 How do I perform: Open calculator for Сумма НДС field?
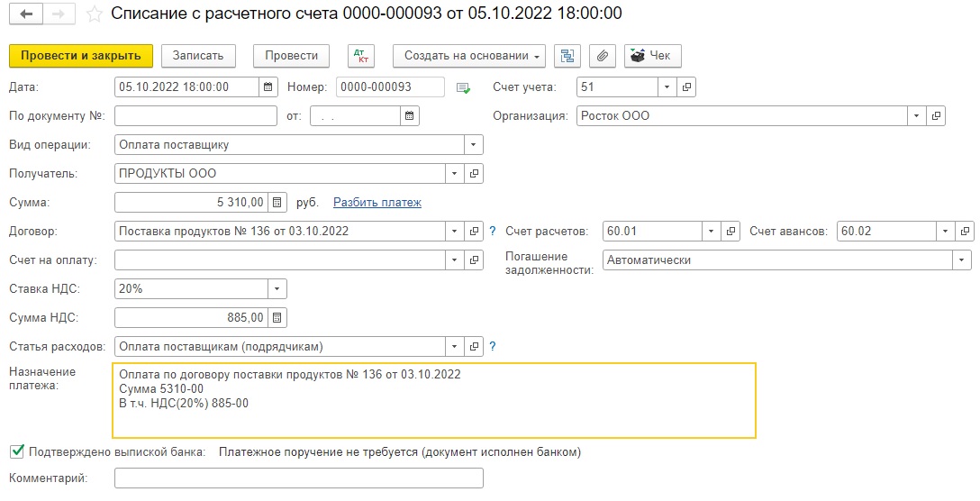click(x=277, y=318)
